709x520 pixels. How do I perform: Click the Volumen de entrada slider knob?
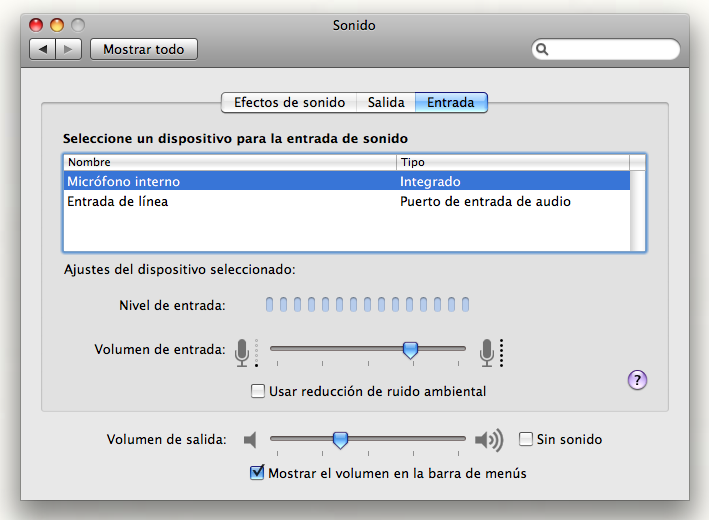[410, 349]
